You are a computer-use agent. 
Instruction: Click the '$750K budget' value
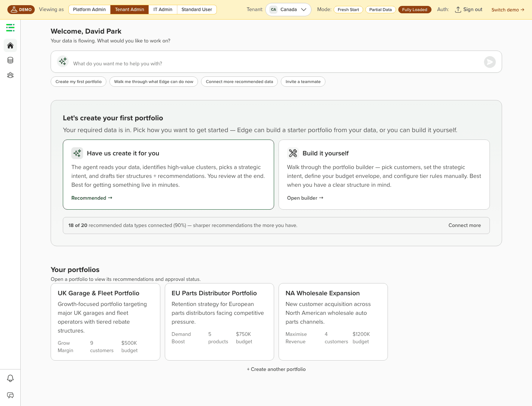[244, 338]
